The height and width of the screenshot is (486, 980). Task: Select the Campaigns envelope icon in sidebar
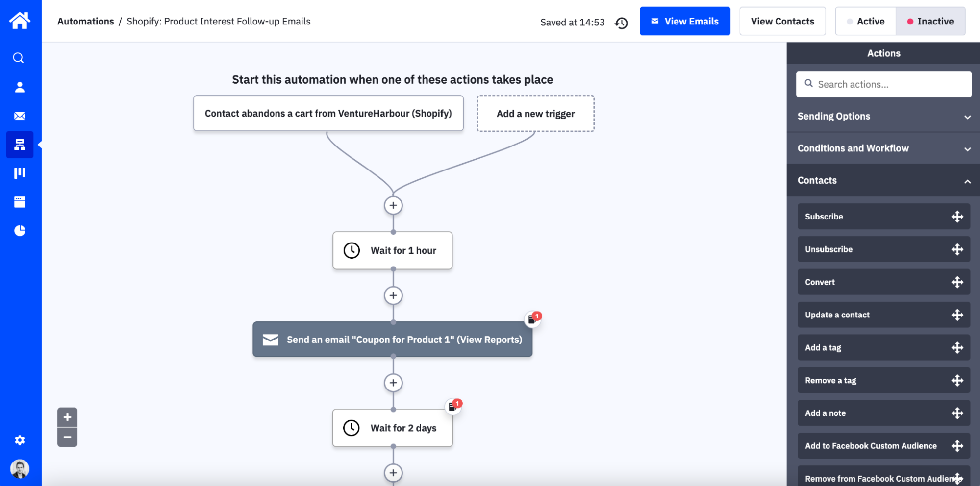coord(20,116)
